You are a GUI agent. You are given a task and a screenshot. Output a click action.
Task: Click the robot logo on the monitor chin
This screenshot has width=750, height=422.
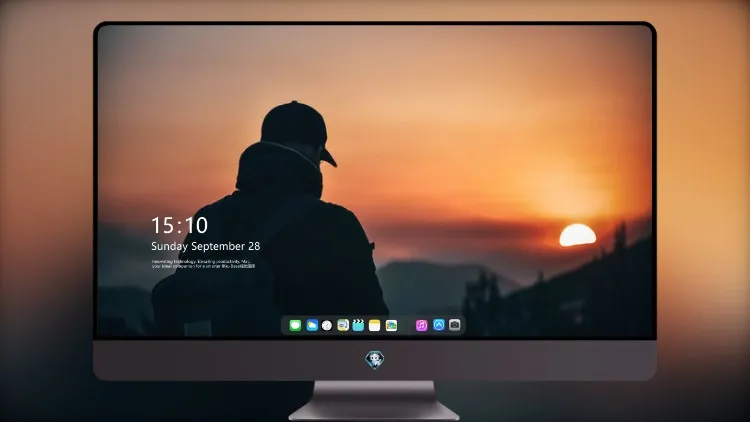point(375,360)
